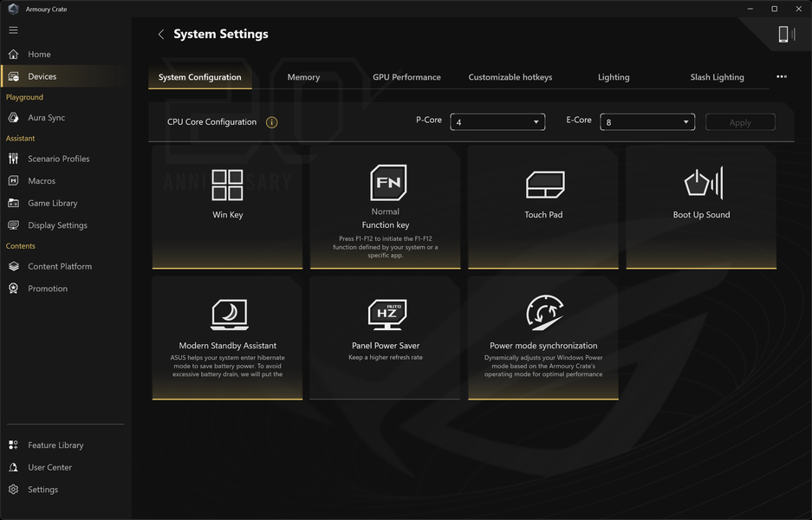Click the Apply button
This screenshot has width=812, height=520.
coord(740,122)
